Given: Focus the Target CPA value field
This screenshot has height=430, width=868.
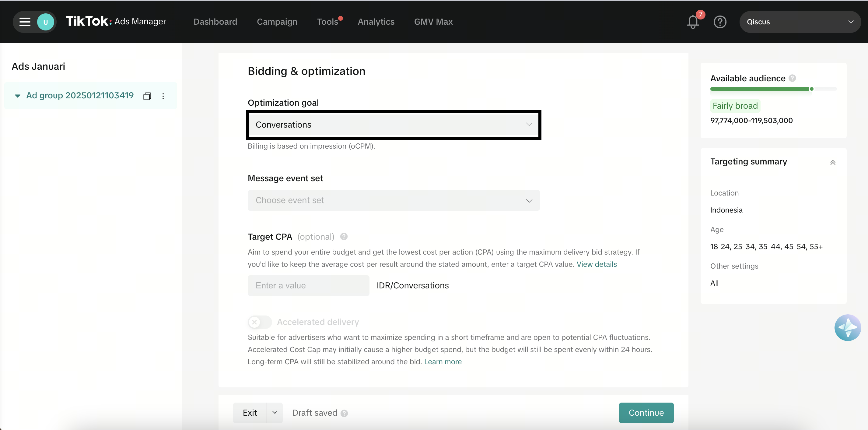Looking at the screenshot, I should coord(308,286).
